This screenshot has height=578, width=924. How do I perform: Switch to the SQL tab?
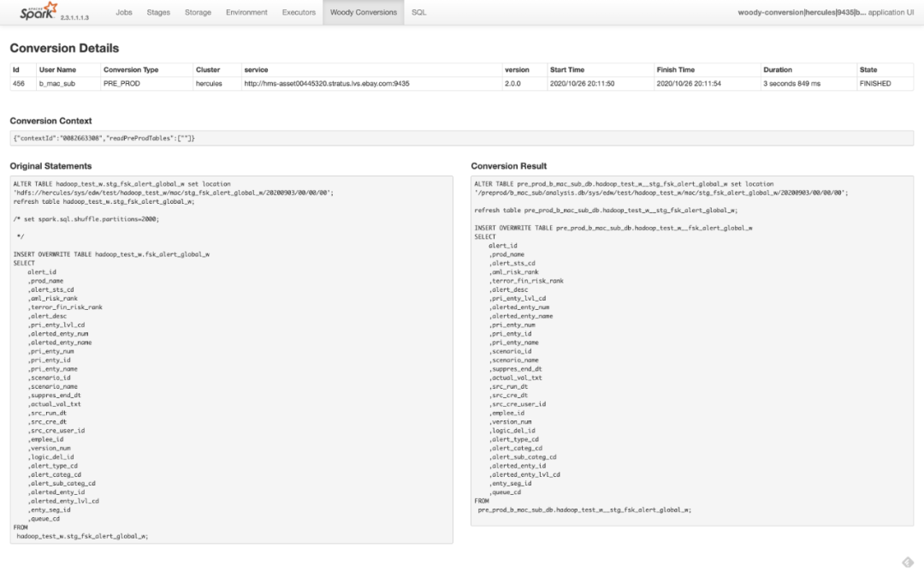click(418, 13)
